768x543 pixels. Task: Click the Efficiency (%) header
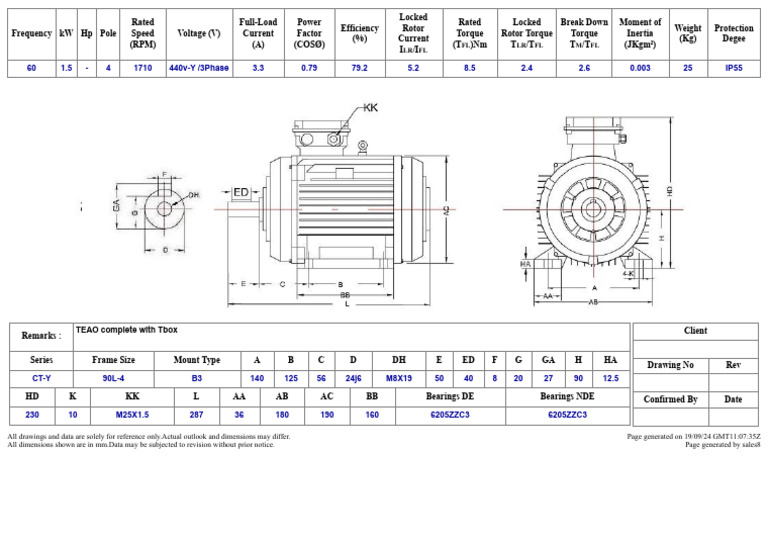click(x=360, y=33)
